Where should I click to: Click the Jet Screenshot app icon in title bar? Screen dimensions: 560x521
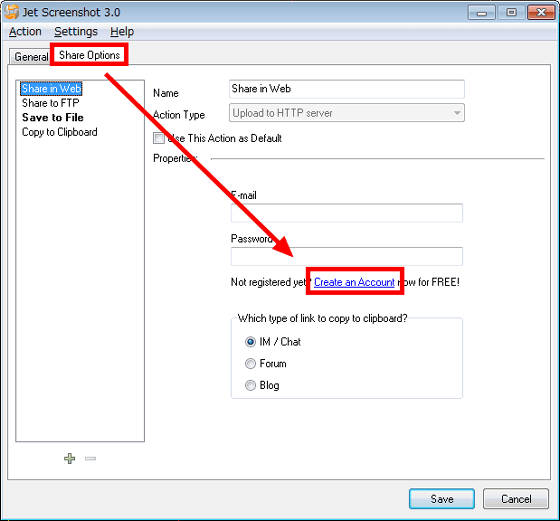11,12
